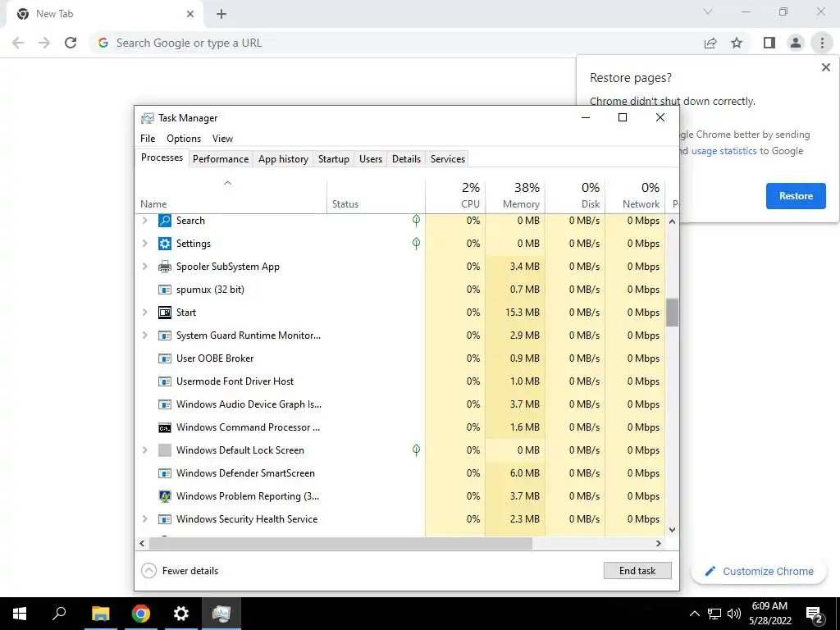Click the Start process icon
Image resolution: width=840 pixels, height=630 pixels.
tap(164, 313)
